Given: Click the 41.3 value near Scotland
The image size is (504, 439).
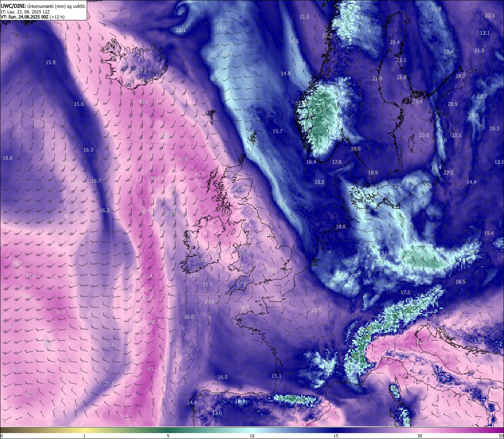Looking at the screenshot, I should [x=200, y=174].
